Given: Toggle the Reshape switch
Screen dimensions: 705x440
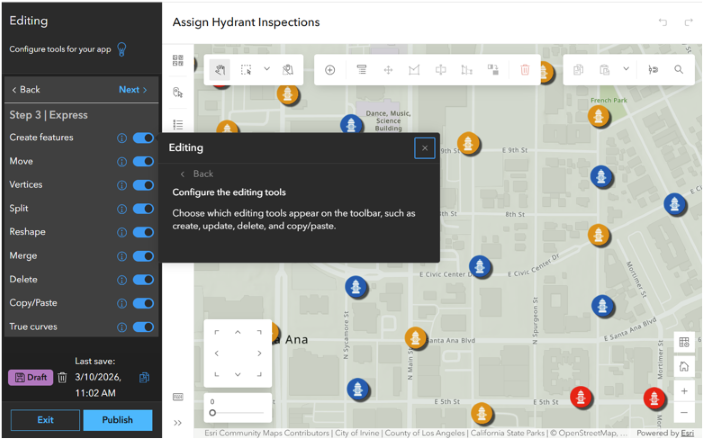Looking at the screenshot, I should pos(143,232).
